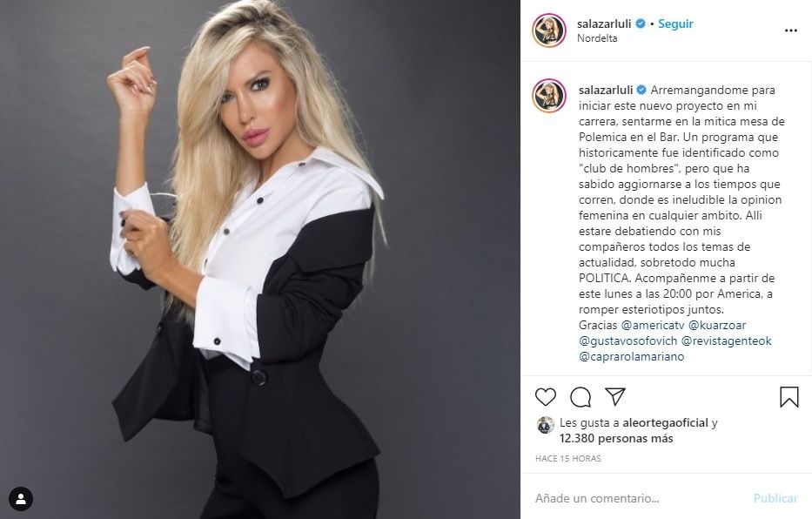Follow the account with Seguir
The width and height of the screenshot is (812, 519).
675,24
